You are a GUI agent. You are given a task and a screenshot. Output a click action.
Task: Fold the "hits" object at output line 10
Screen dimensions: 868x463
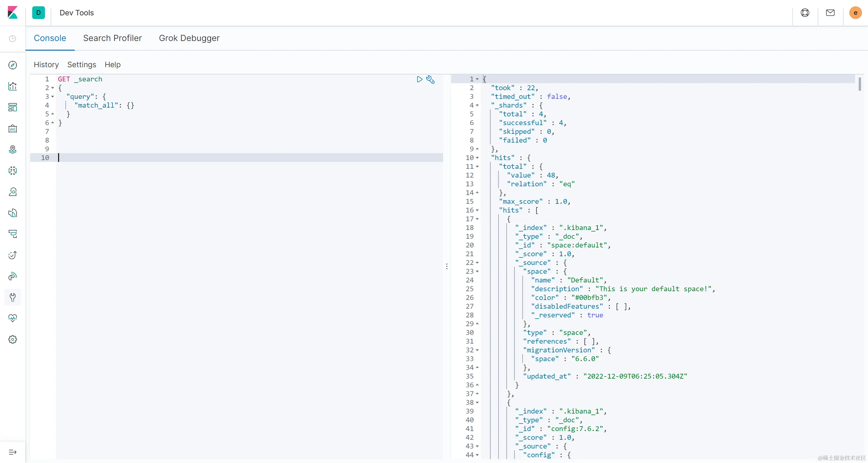477,158
